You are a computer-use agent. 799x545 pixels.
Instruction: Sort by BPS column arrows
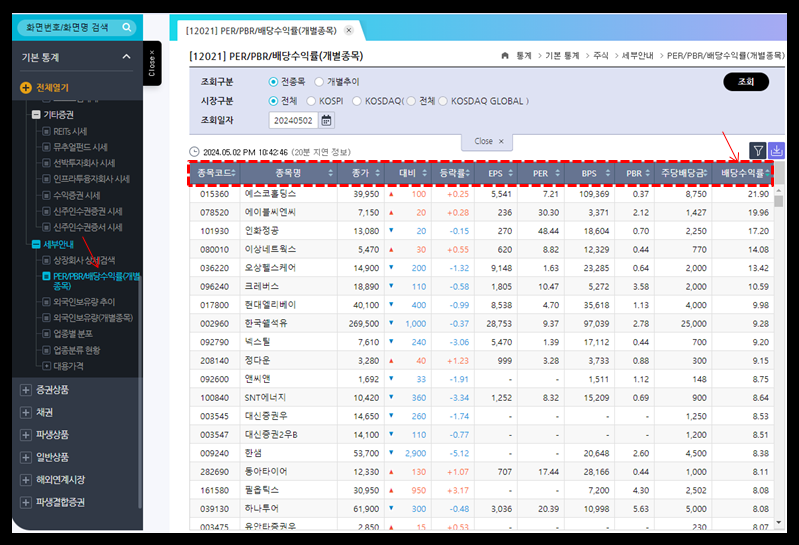(607, 173)
